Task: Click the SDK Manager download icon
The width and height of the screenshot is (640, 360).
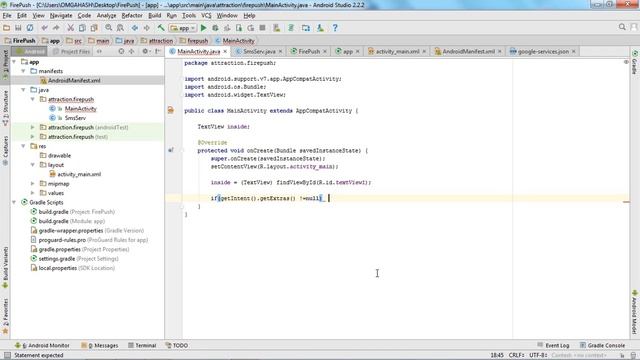Action: 320,28
